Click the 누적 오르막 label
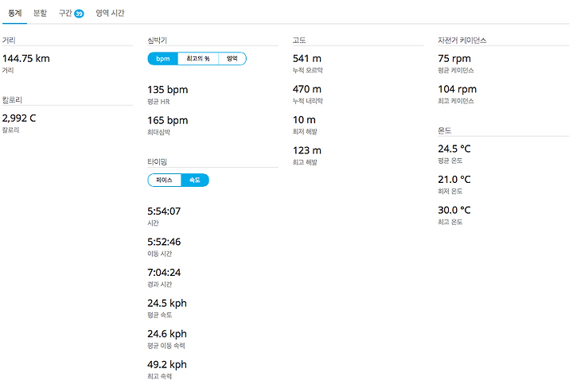This screenshot has width=573, height=392. pos(307,71)
